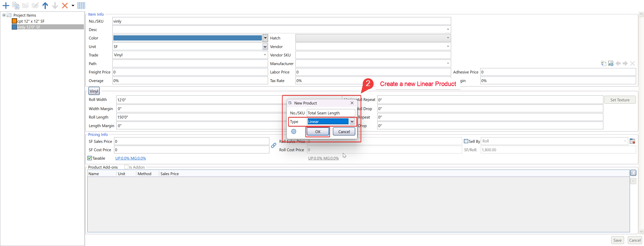The image size is (644, 246).
Task: Click the orange X delete icon
Action: pos(65,5)
